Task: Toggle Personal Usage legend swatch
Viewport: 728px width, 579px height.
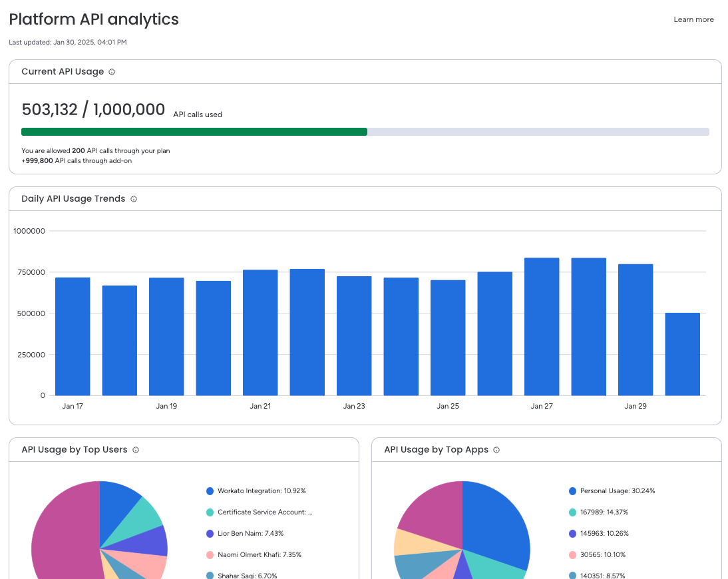Action: click(x=572, y=491)
